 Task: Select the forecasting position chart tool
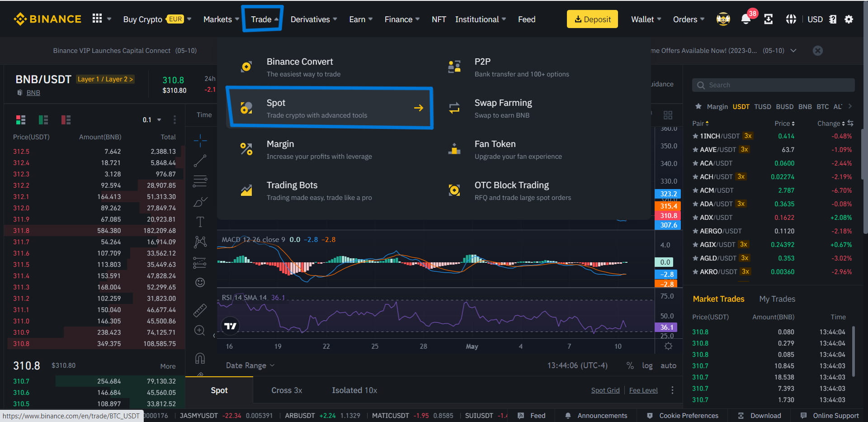pos(200,262)
